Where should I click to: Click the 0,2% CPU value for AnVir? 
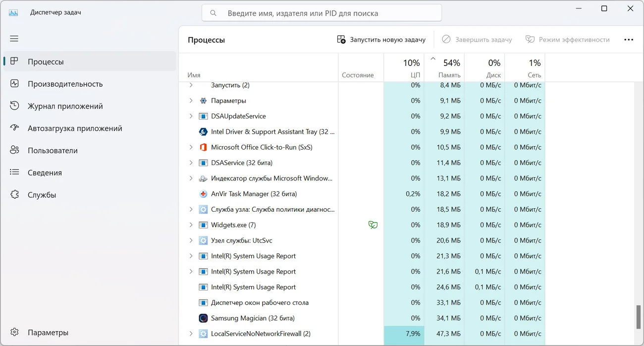coord(413,194)
